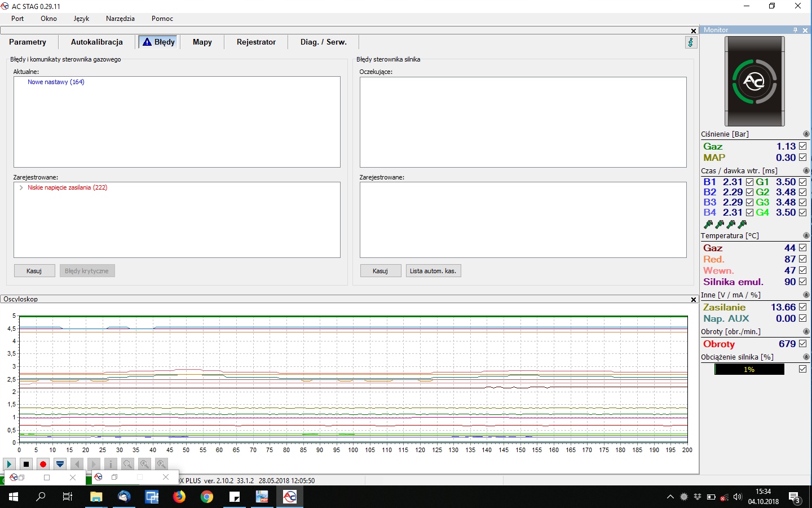
Task: Collapse the Temperatura section
Action: point(806,236)
